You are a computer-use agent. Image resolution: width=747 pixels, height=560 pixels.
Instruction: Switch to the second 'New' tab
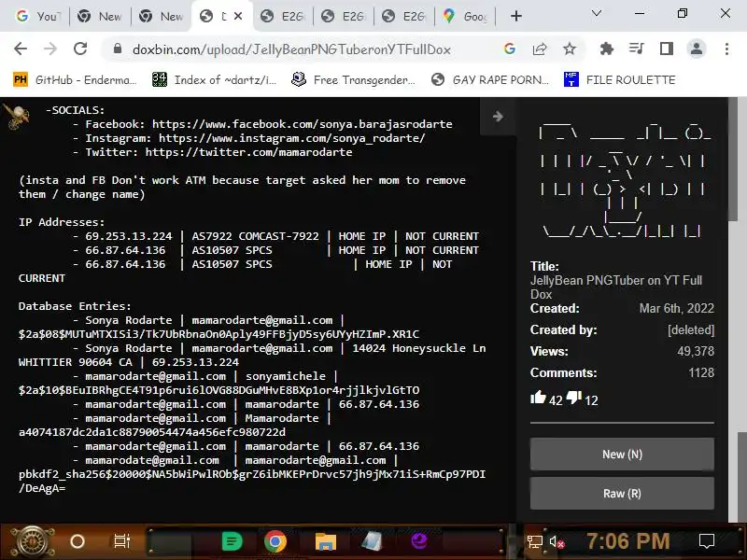(x=161, y=16)
